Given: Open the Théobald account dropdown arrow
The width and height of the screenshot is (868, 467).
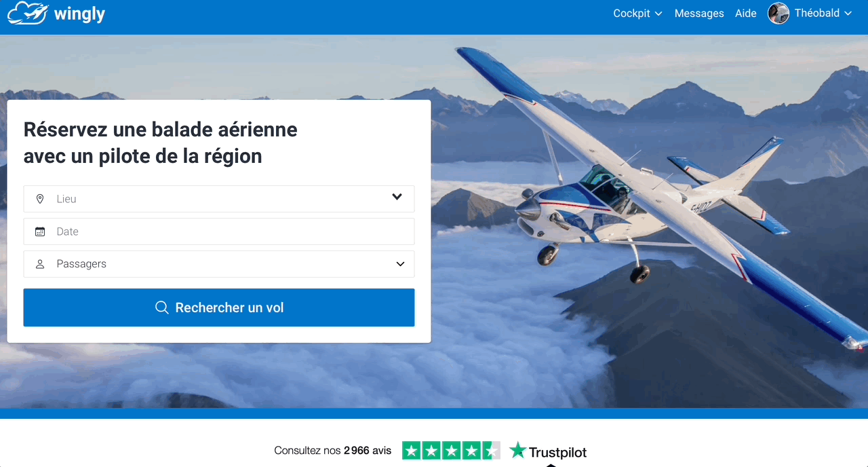Looking at the screenshot, I should [848, 14].
